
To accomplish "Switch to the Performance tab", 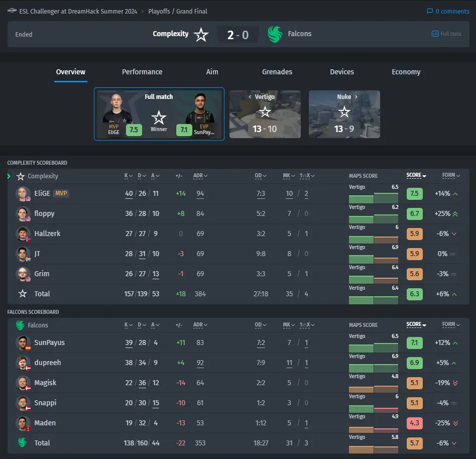I will (142, 72).
